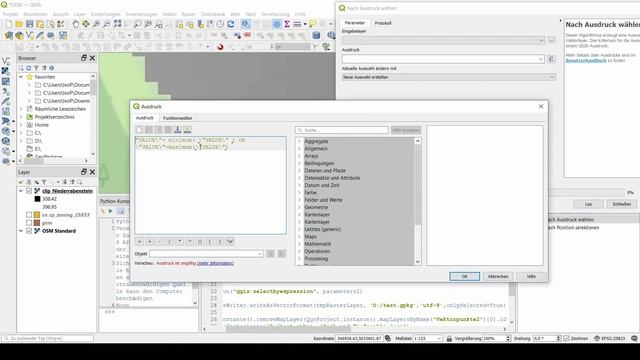Refresh the Browser panel
Screen dimensions: 640x360
[x=29, y=68]
